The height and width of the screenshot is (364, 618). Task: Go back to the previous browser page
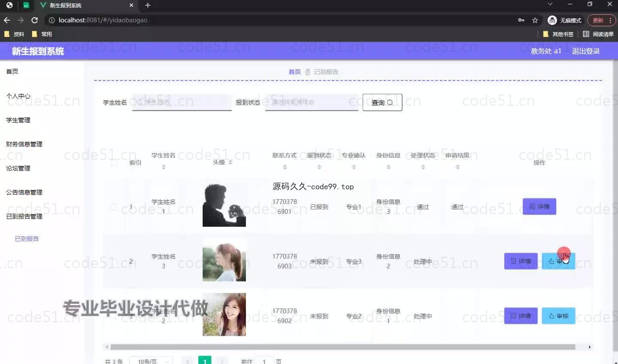[x=7, y=20]
